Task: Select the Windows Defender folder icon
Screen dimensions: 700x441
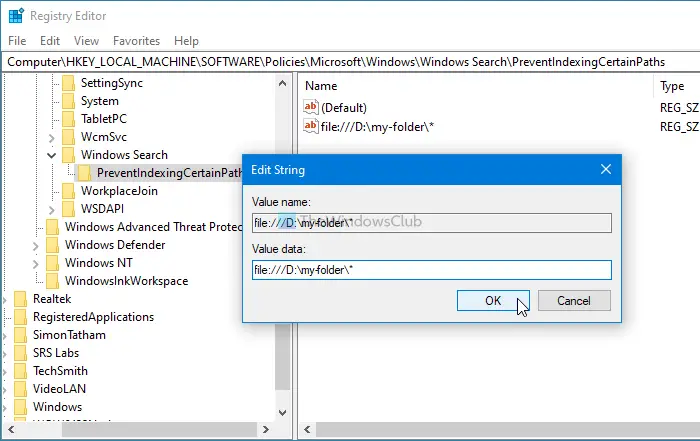Action: click(52, 245)
